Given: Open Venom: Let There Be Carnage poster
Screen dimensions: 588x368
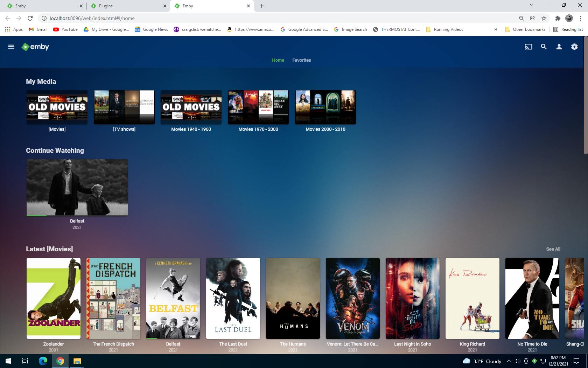Looking at the screenshot, I should coord(353,299).
